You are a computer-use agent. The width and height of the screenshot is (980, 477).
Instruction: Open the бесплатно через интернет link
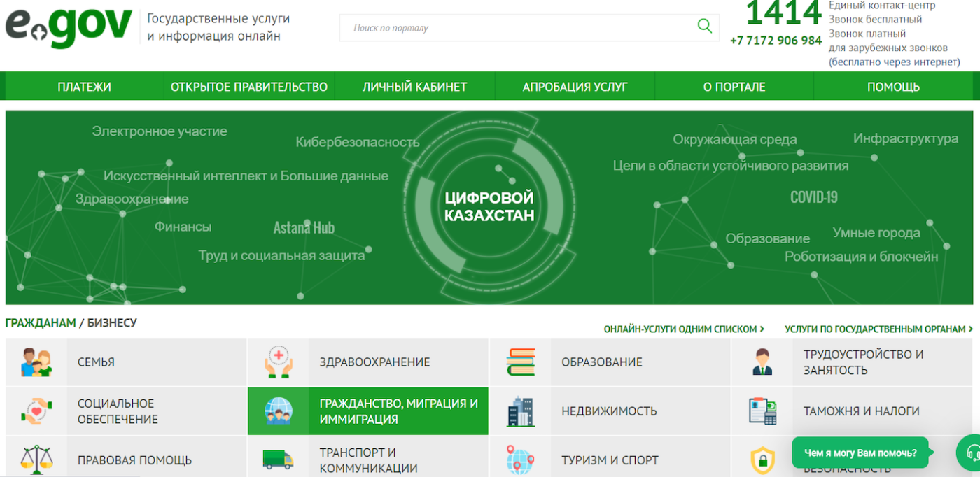click(x=894, y=62)
